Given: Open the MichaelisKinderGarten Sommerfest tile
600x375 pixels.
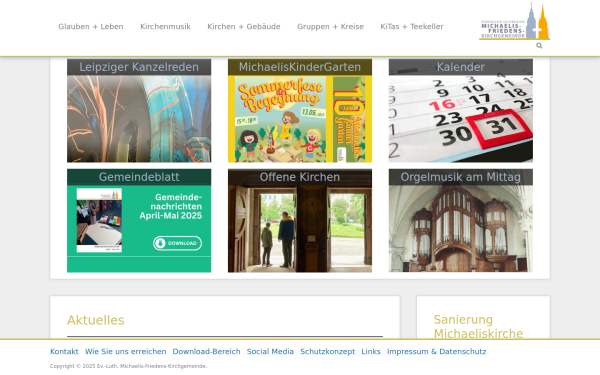Looking at the screenshot, I should (300, 111).
